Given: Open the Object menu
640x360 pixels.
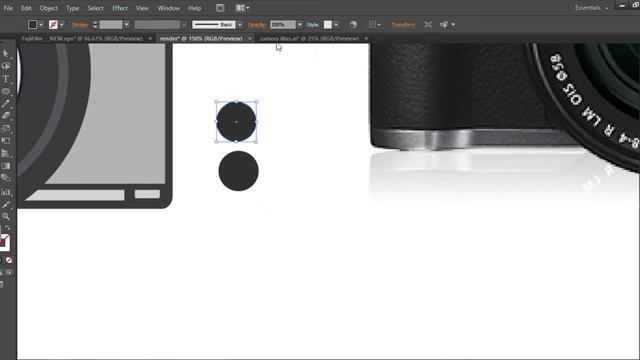Looking at the screenshot, I should [49, 8].
